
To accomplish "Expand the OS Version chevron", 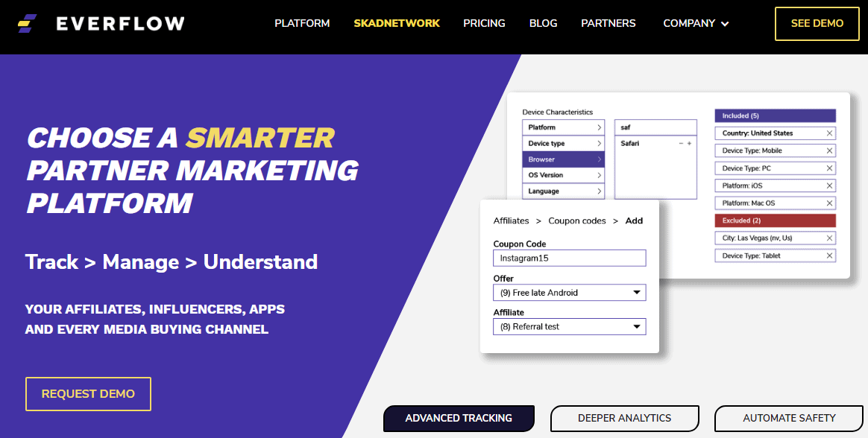I will (x=599, y=175).
